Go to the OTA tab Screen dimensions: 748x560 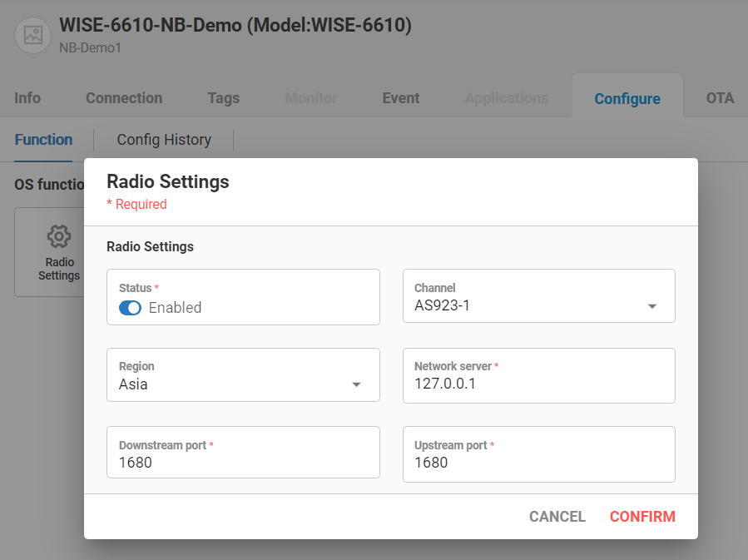pos(717,97)
